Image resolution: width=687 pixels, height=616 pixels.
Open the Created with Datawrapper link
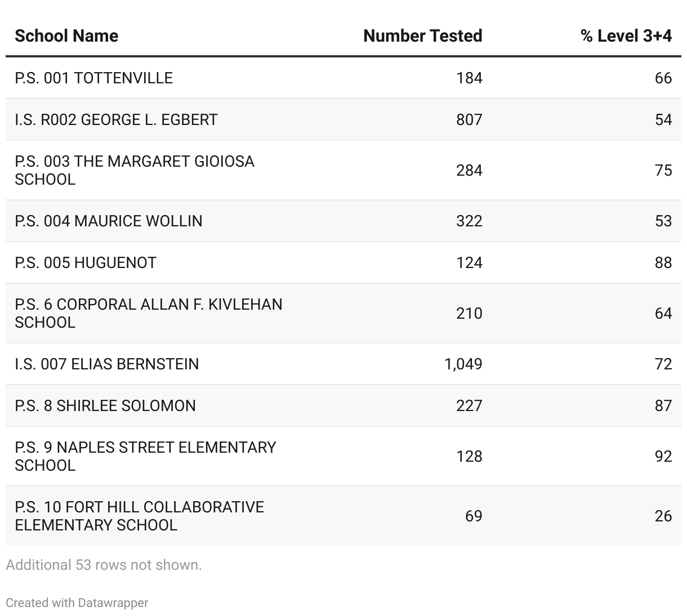(x=77, y=602)
